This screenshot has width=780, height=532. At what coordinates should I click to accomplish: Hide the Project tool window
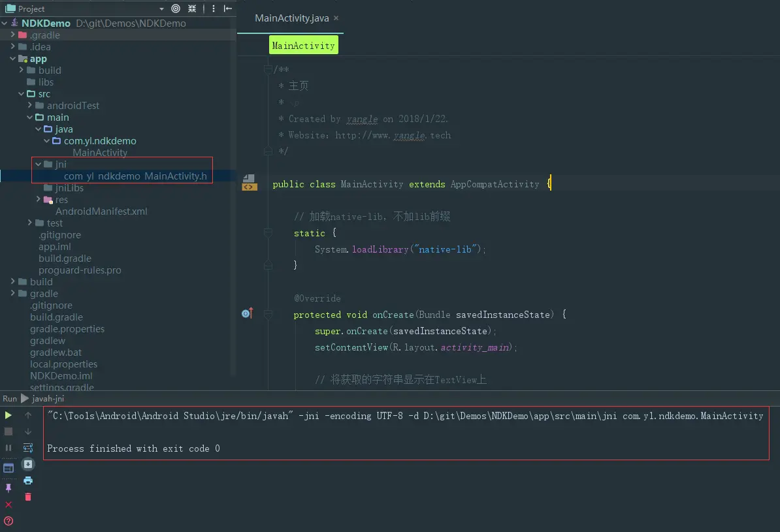click(228, 8)
